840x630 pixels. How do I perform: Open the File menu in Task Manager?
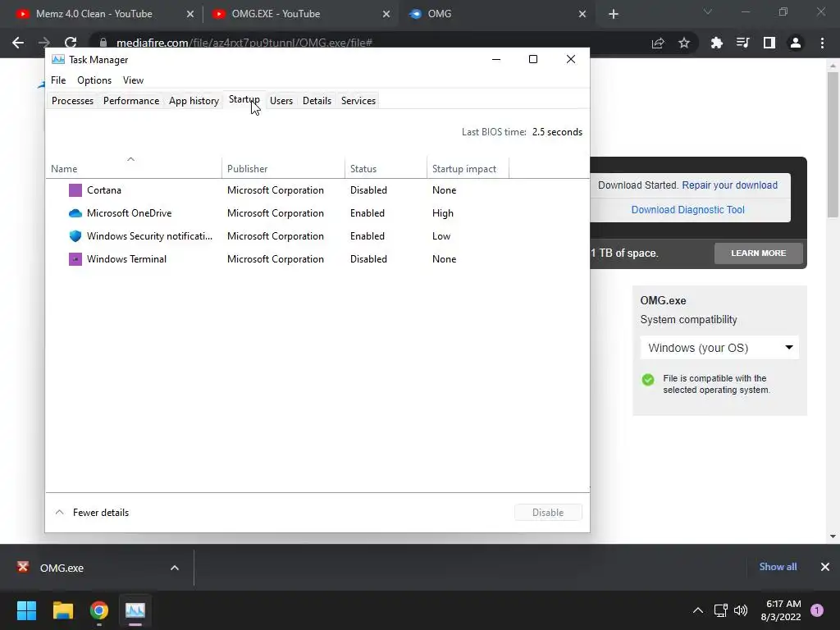tap(58, 80)
